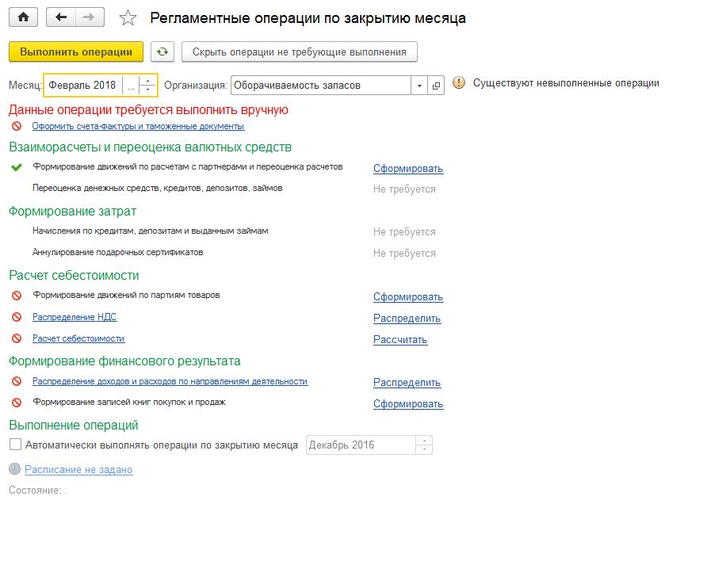The image size is (711, 588).
Task: Click the clock icon beside schedule link
Action: pyautogui.click(x=15, y=469)
